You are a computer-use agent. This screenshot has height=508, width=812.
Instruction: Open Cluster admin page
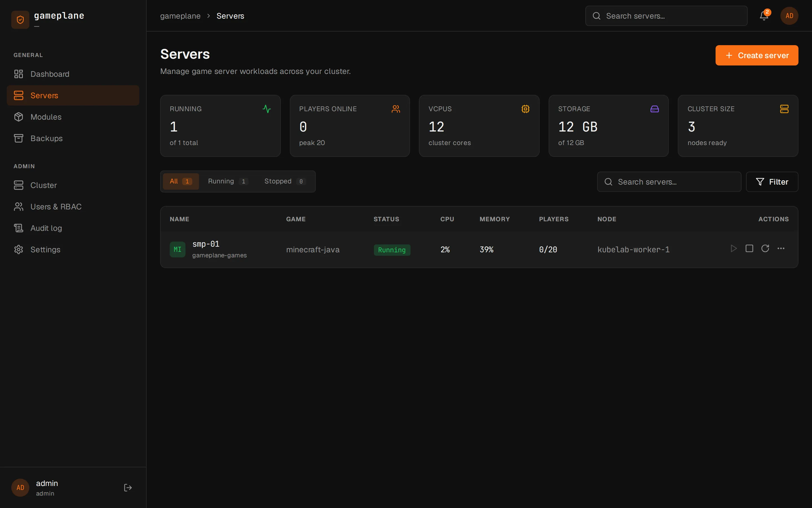(73, 185)
